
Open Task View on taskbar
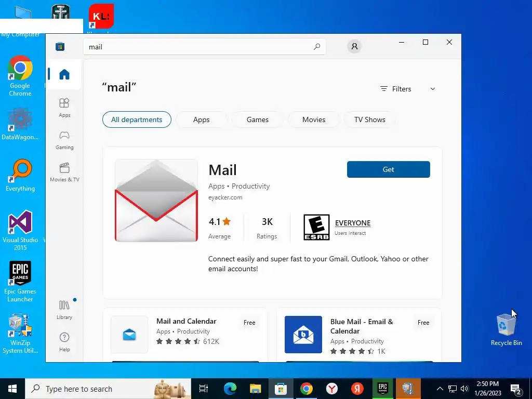[x=203, y=389]
